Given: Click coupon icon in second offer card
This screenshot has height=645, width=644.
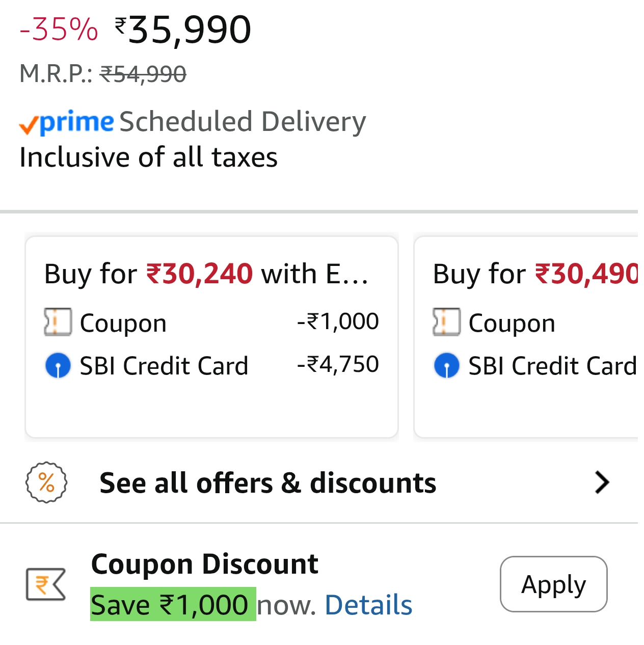Looking at the screenshot, I should (446, 322).
